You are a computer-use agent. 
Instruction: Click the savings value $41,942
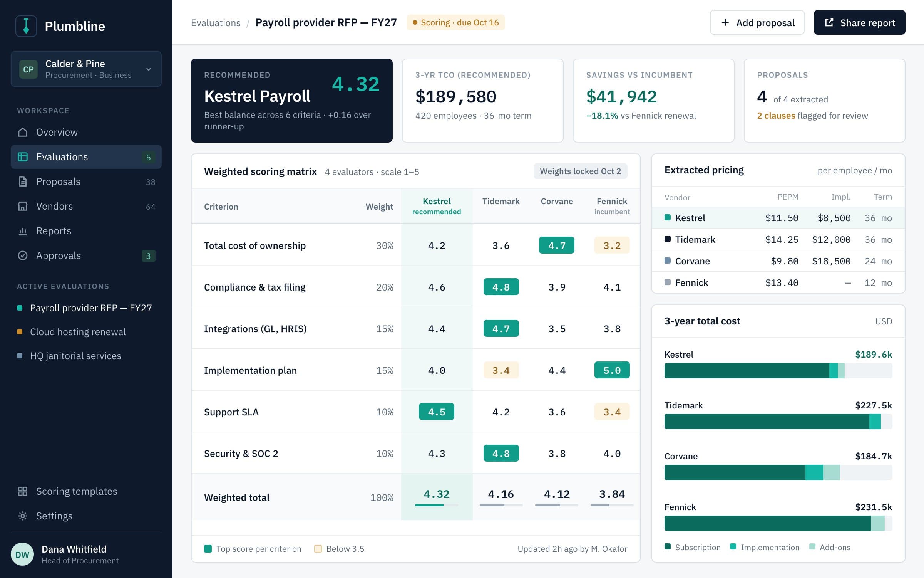[x=621, y=96]
